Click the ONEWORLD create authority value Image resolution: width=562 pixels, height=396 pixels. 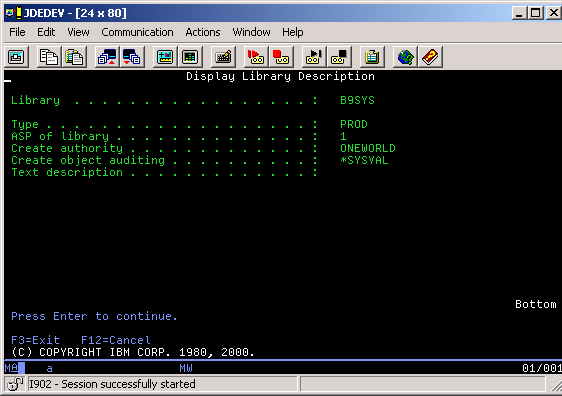[x=368, y=148]
